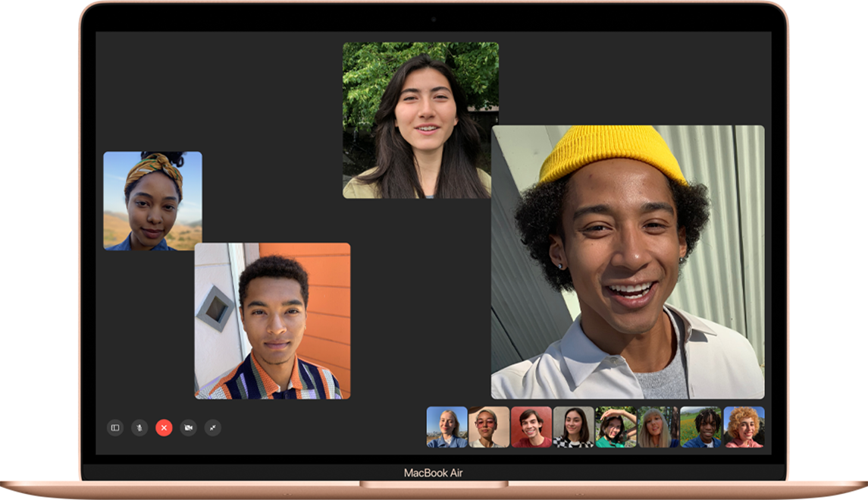Pick the participant thumbnail with checkered top
This screenshot has height=500, width=868.
tap(574, 427)
